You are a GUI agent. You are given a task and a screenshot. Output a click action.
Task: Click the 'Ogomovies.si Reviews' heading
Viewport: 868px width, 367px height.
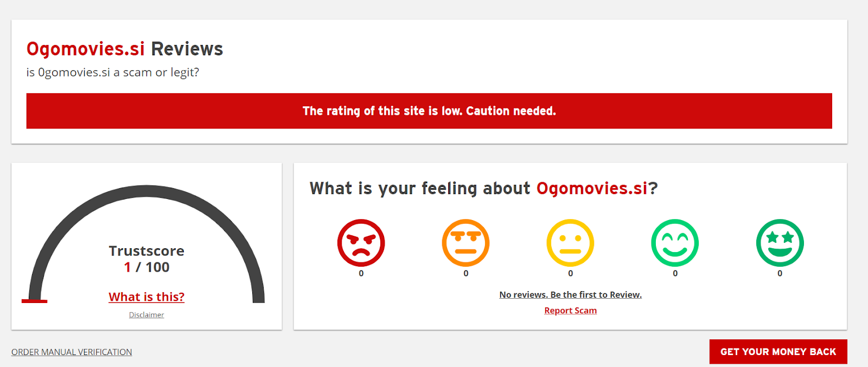pyautogui.click(x=125, y=49)
